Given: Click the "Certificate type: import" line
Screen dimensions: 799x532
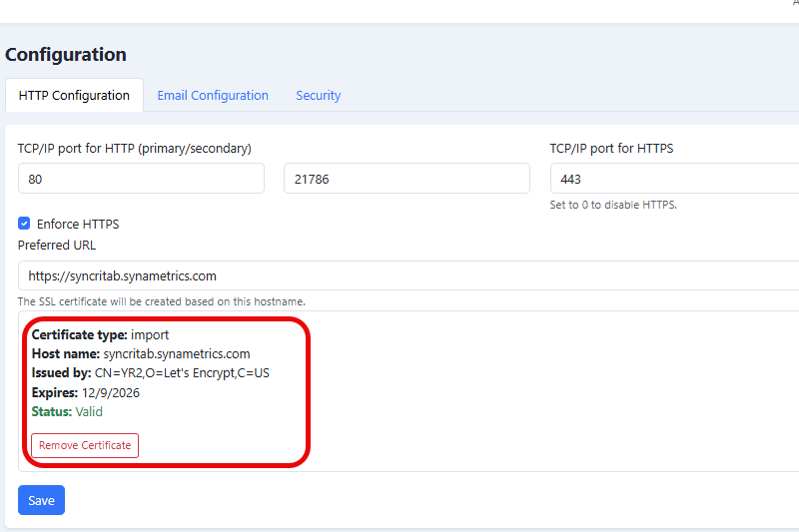Looking at the screenshot, I should [x=101, y=334].
